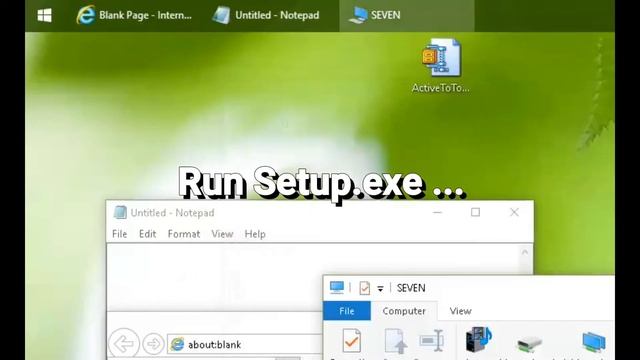Click the Access media ribbon icon

(x=479, y=340)
